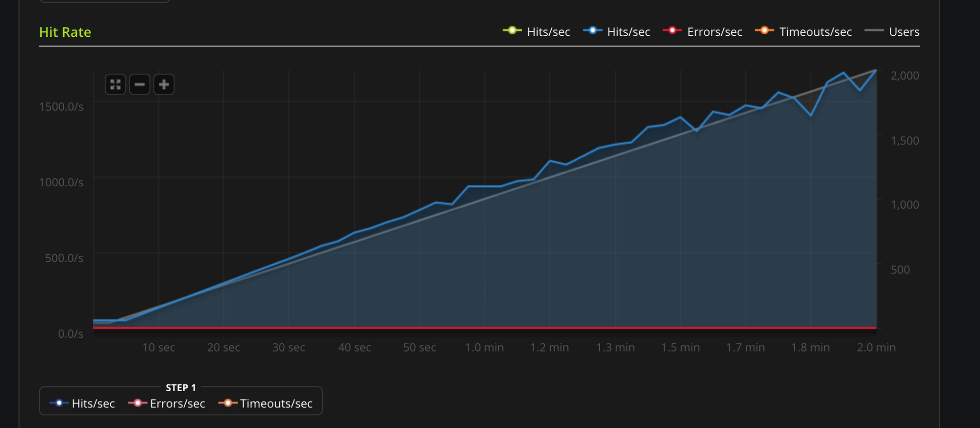
Task: Hide Timeouts/sec series in top legend
Action: tap(803, 32)
